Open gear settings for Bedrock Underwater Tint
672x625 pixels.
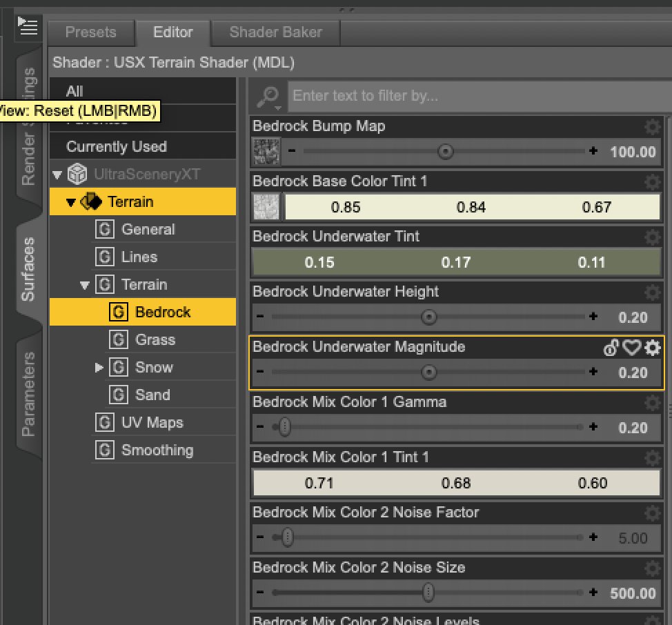(x=653, y=237)
